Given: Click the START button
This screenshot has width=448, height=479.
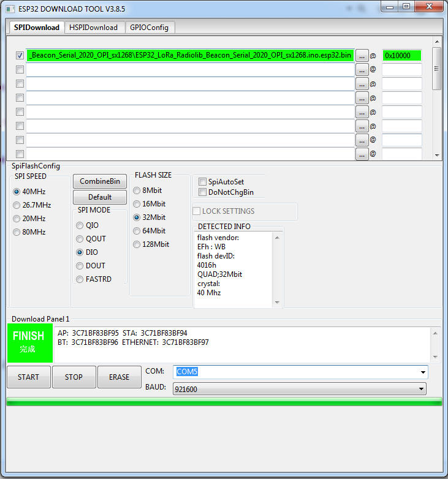Looking at the screenshot, I should tap(28, 377).
